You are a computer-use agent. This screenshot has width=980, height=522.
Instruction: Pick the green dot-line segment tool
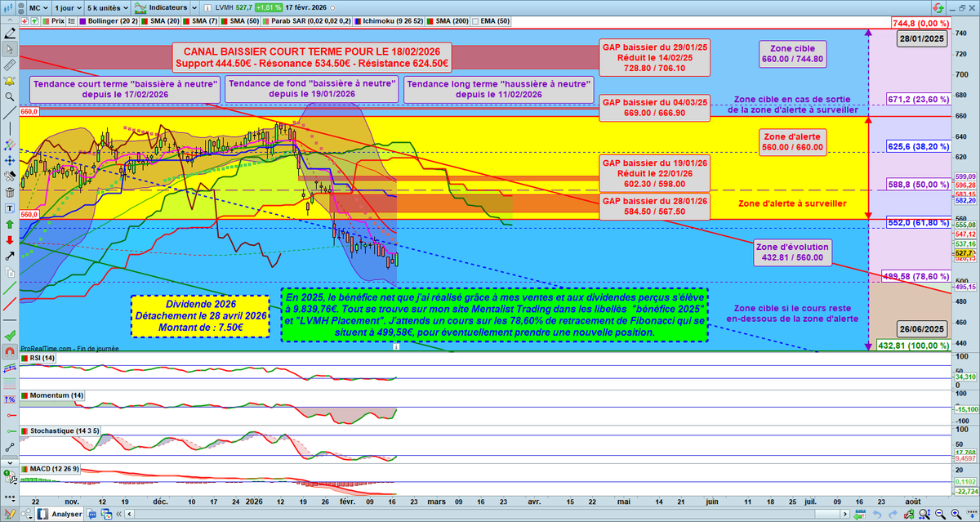click(x=10, y=431)
